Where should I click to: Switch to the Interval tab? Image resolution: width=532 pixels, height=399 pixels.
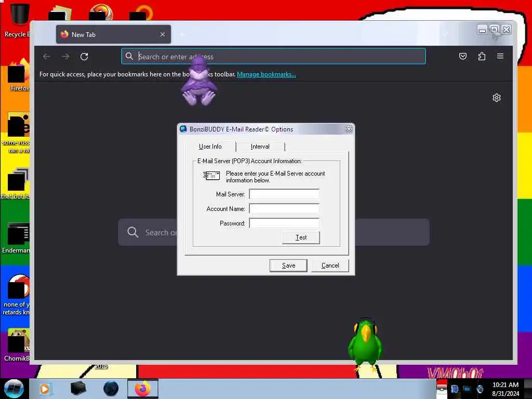point(260,146)
